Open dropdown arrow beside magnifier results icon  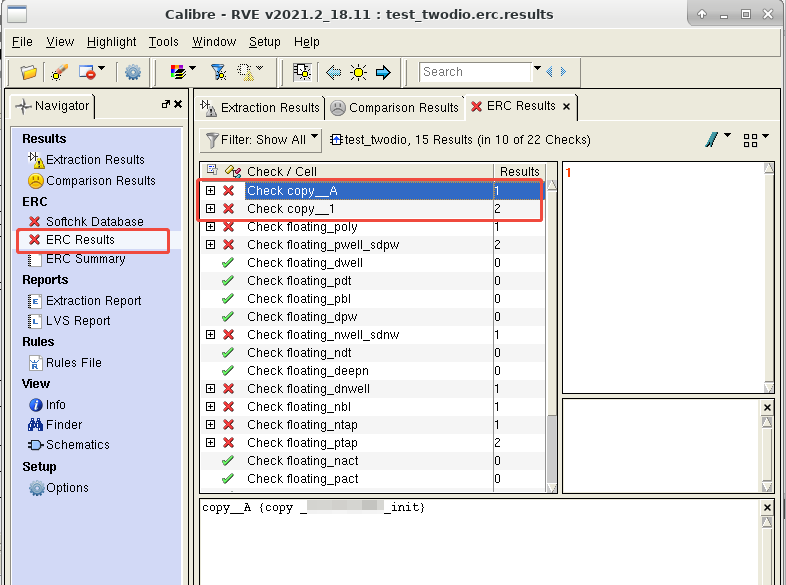pyautogui.click(x=260, y=68)
